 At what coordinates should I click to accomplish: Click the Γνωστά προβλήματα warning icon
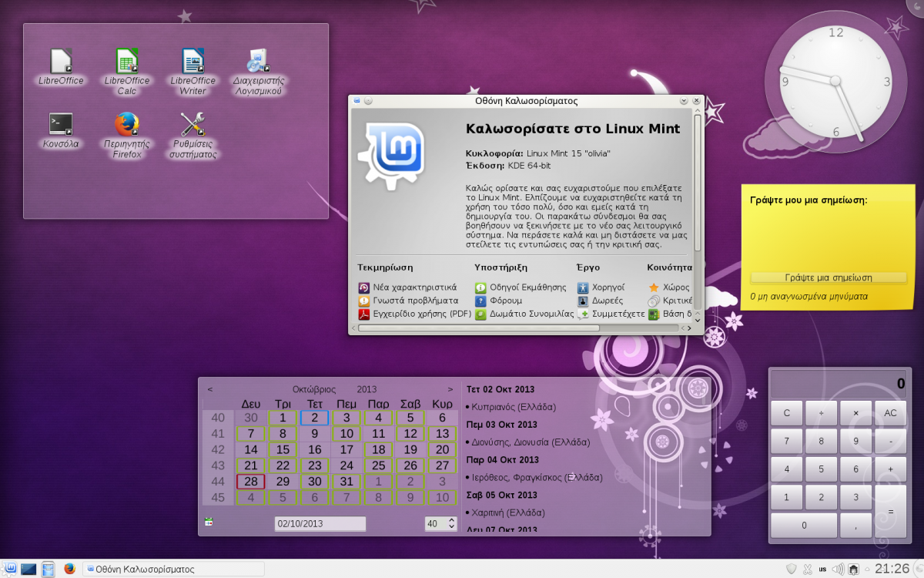[x=364, y=301]
